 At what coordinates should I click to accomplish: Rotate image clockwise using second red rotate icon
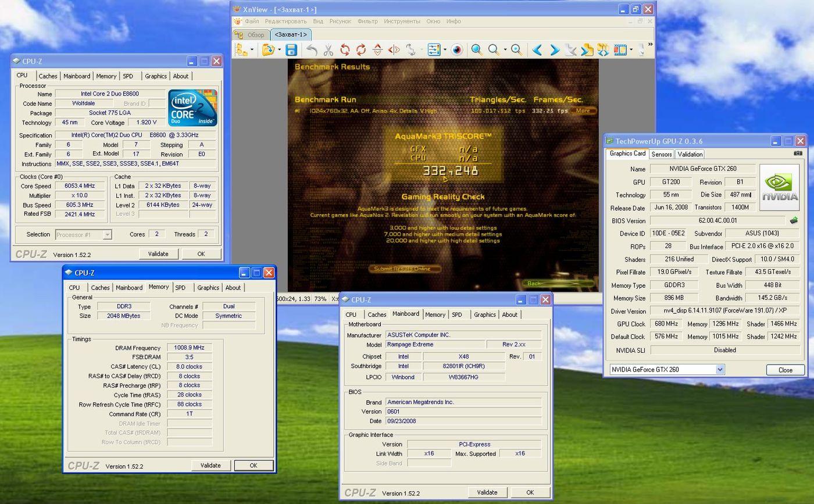[x=361, y=50]
